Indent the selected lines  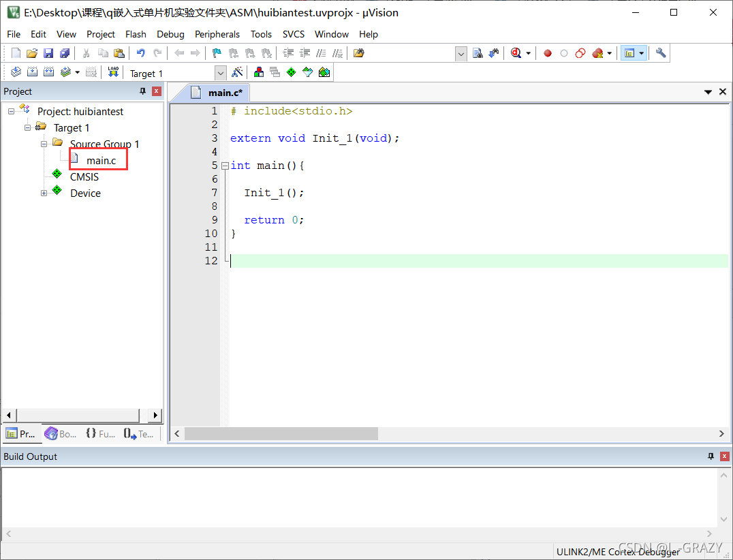coord(288,53)
